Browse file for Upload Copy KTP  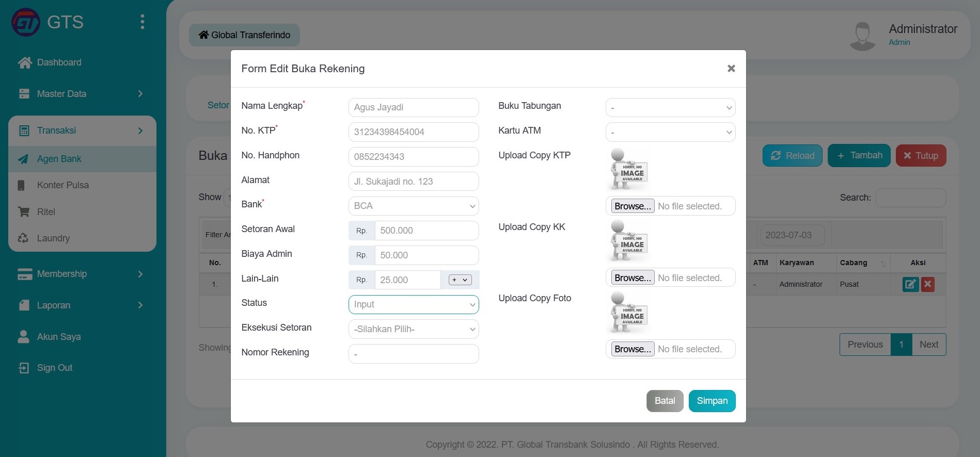click(x=633, y=206)
